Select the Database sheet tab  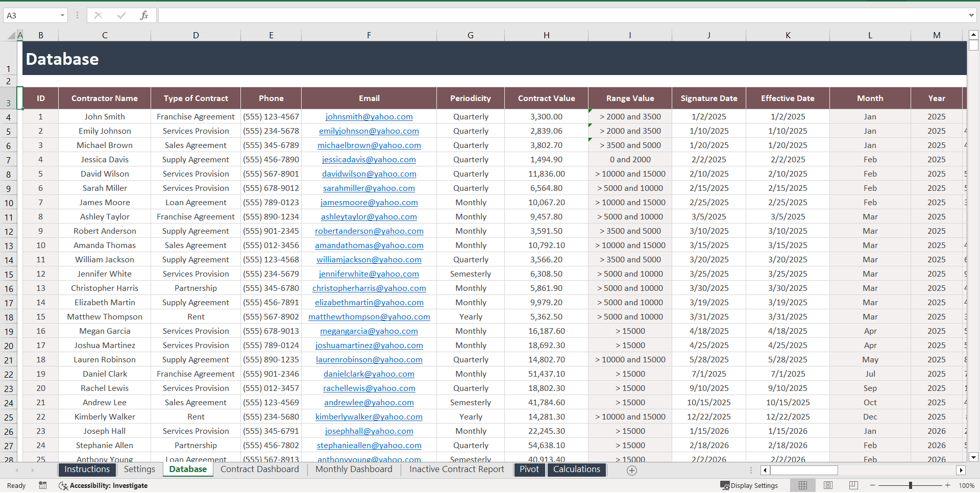pos(188,470)
